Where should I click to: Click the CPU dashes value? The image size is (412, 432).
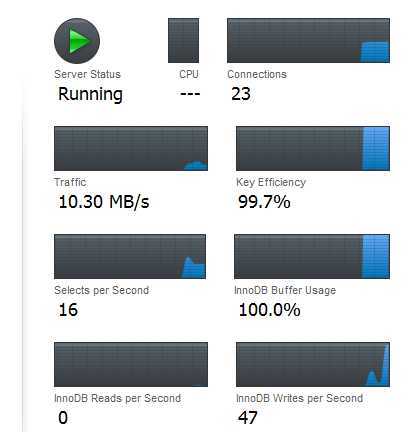(190, 94)
